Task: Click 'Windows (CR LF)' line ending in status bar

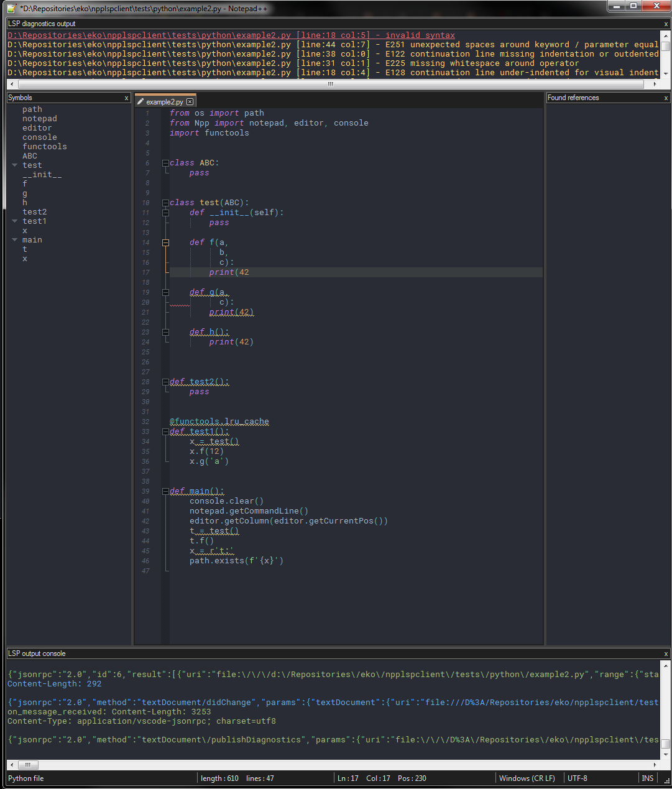Action: pos(527,778)
